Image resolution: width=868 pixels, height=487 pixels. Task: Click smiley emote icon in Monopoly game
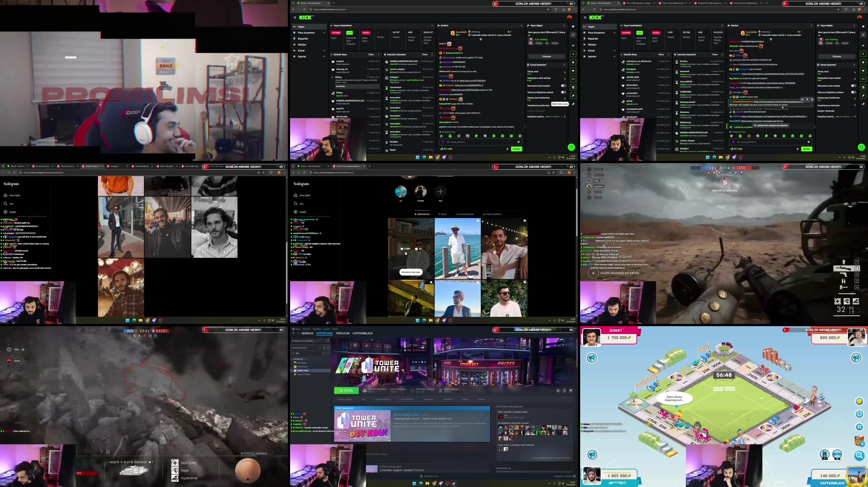coord(859,414)
